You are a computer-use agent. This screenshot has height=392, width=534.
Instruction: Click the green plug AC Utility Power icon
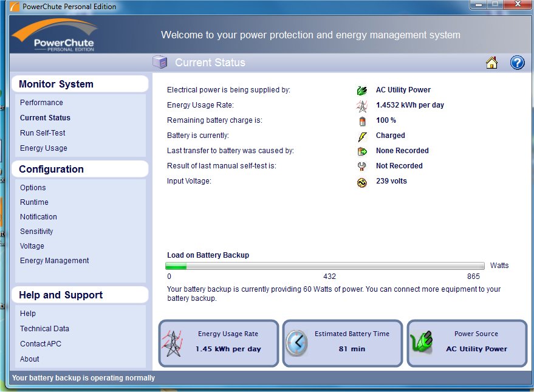(362, 91)
